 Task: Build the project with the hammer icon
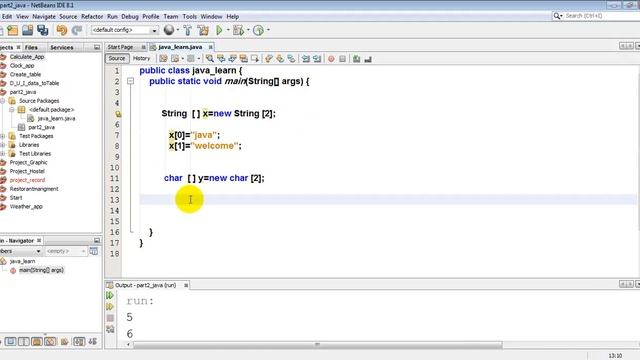[187, 30]
